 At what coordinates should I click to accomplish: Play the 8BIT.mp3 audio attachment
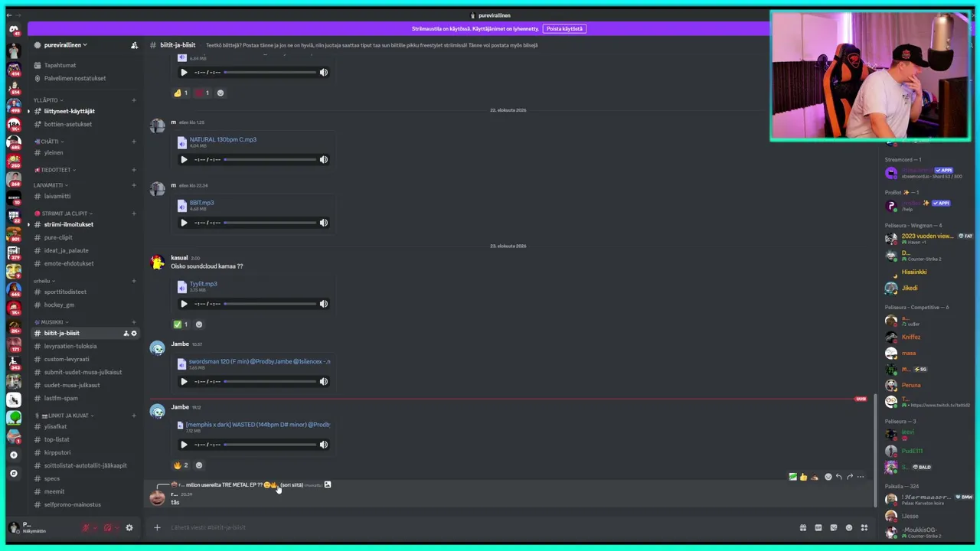pyautogui.click(x=184, y=223)
